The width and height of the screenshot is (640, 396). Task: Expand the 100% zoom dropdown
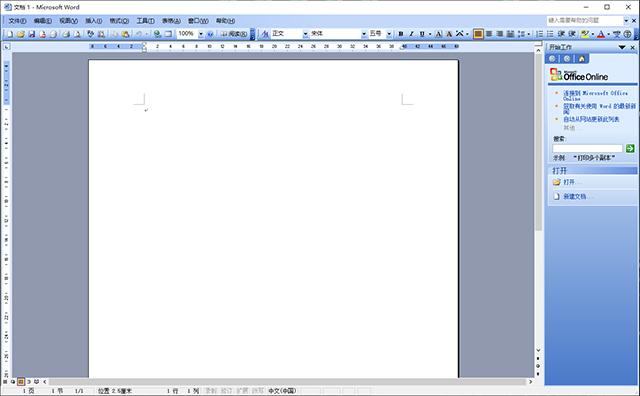(x=201, y=34)
